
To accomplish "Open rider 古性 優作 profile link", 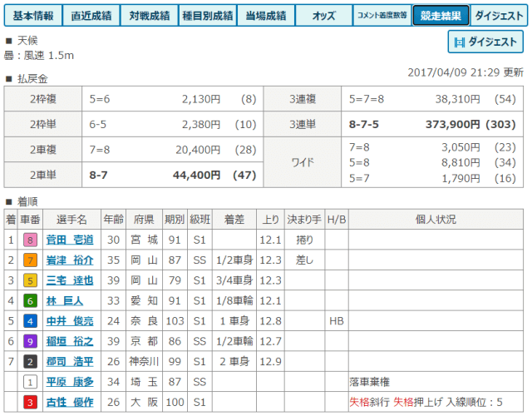I will click(69, 401).
